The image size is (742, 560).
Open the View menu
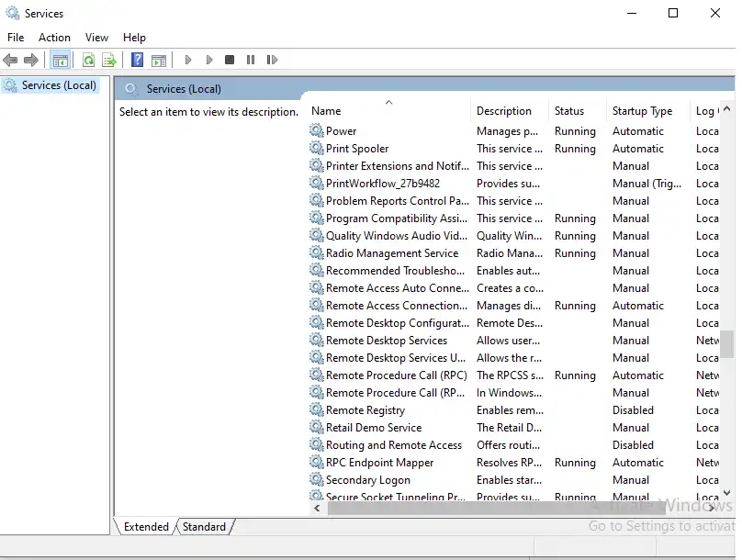96,38
